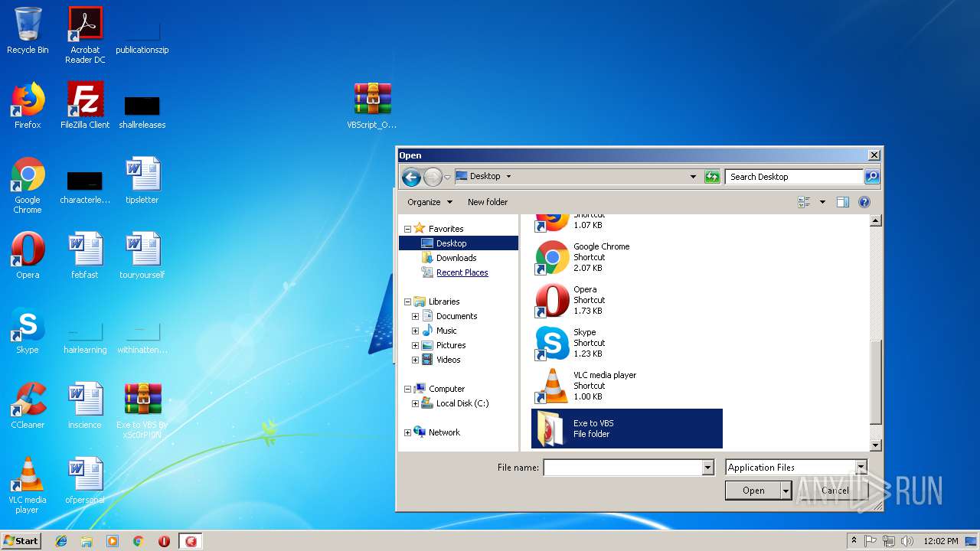This screenshot has height=551, width=980.
Task: Open the view options dropdown arrow
Action: [x=822, y=202]
